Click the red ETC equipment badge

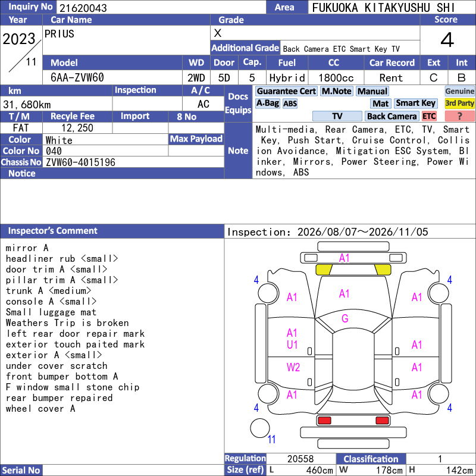point(429,116)
